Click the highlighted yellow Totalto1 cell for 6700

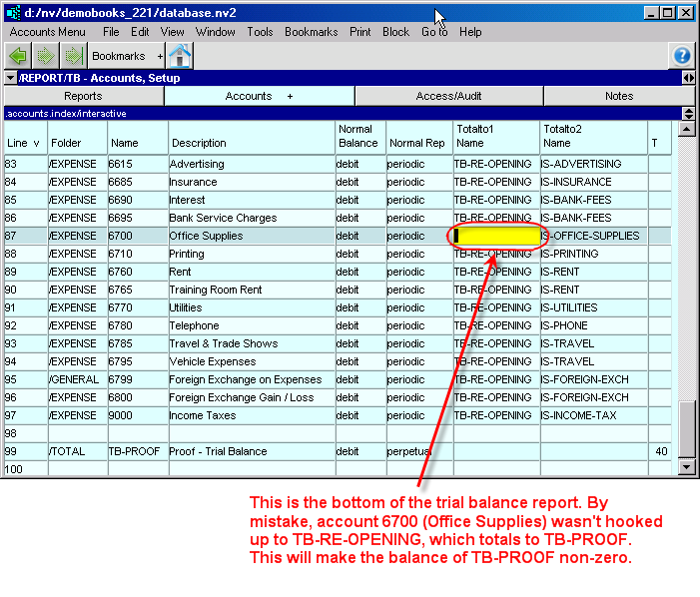click(498, 237)
